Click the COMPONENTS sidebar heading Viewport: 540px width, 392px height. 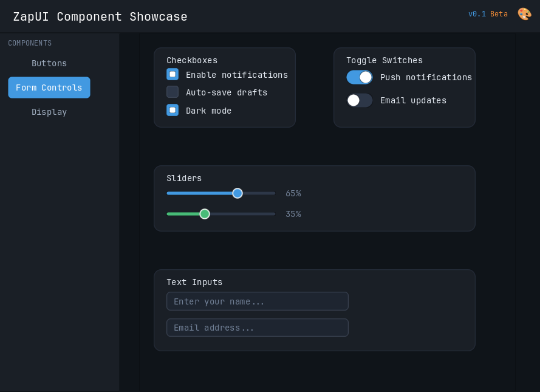pos(30,43)
